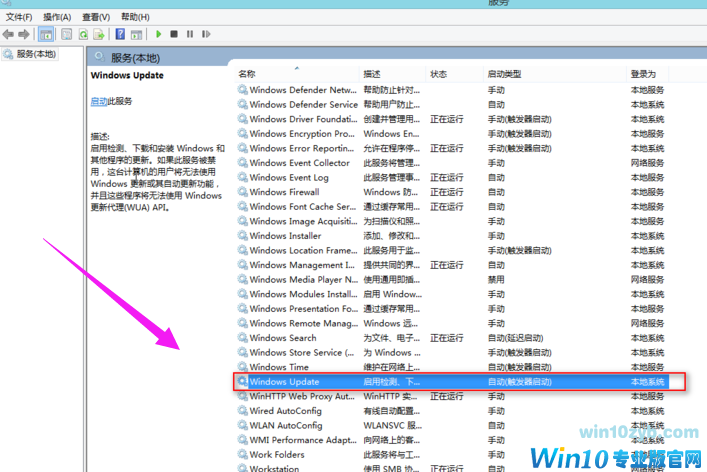This screenshot has width=707, height=472.
Task: Click the gear icon of Wired AutoConfig row
Action: tap(243, 411)
